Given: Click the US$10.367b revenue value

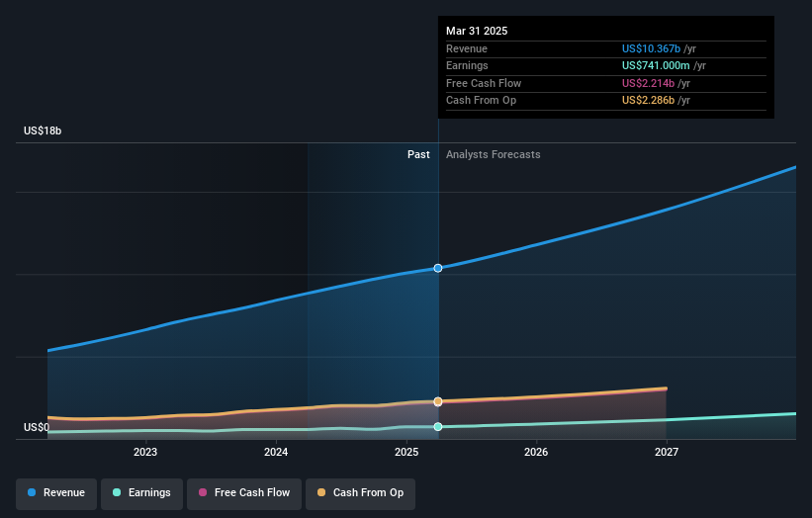Looking at the screenshot, I should coord(651,48).
